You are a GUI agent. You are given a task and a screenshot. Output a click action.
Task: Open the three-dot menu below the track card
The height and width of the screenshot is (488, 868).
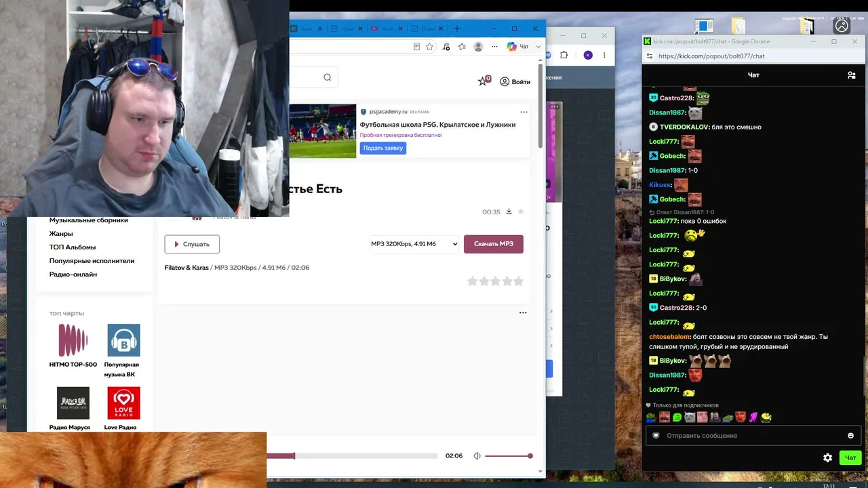523,312
